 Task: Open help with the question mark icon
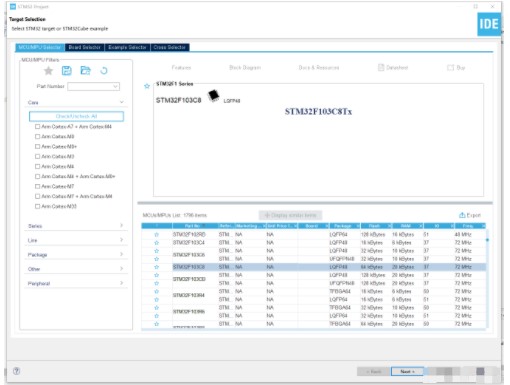[16, 371]
